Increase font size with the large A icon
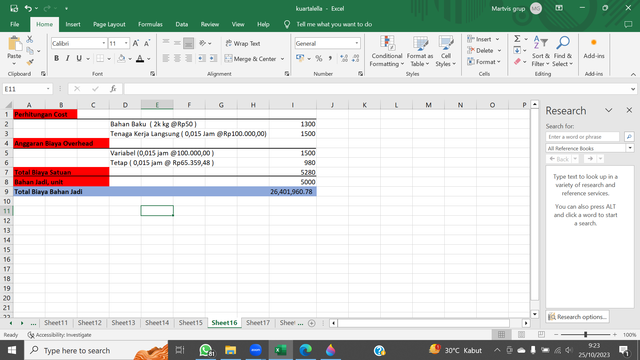The width and height of the screenshot is (640, 360). (x=136, y=43)
